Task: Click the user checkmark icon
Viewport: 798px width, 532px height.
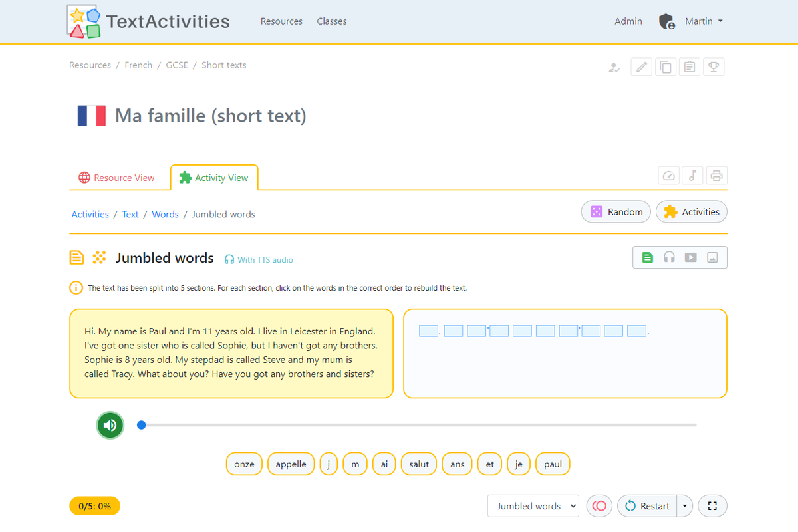Action: point(614,67)
